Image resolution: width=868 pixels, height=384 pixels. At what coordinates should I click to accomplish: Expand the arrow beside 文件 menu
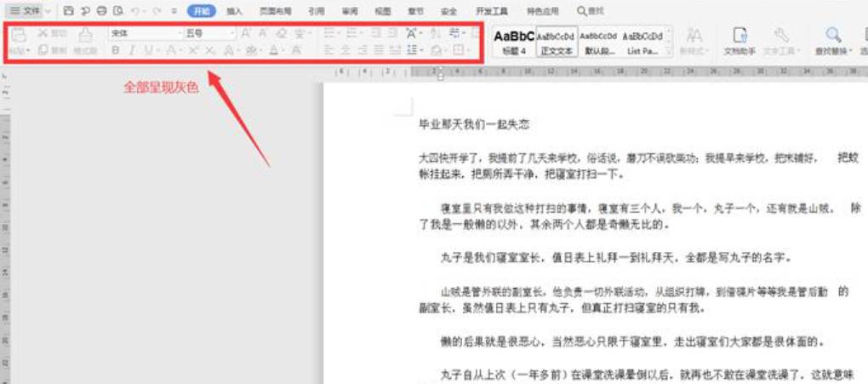click(x=48, y=11)
